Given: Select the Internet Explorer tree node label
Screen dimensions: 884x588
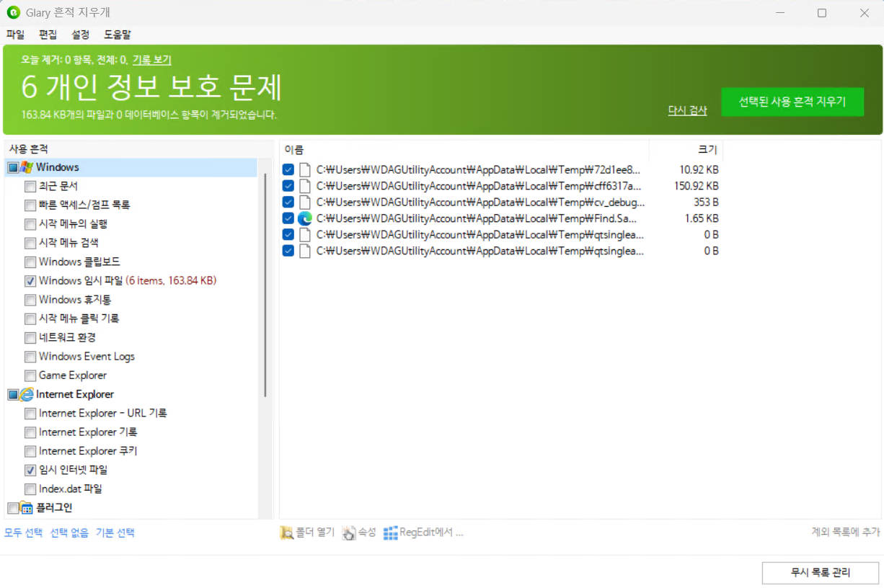Looking at the screenshot, I should click(x=75, y=394).
